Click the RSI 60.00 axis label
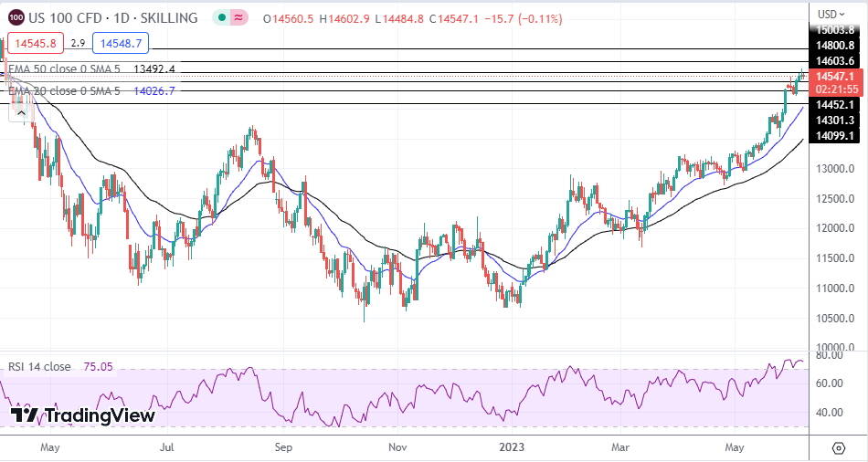The height and width of the screenshot is (462, 868). (x=829, y=383)
